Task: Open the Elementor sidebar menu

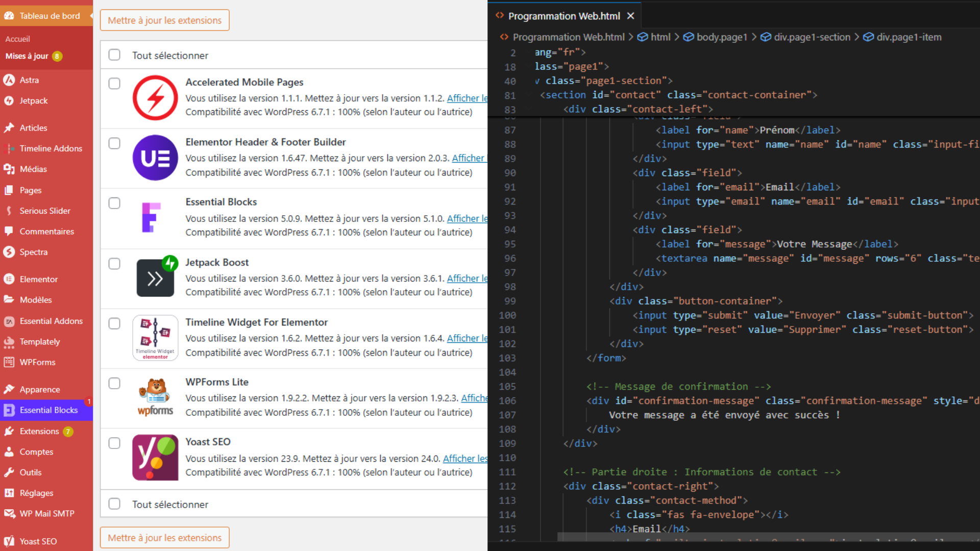Action: coord(39,279)
